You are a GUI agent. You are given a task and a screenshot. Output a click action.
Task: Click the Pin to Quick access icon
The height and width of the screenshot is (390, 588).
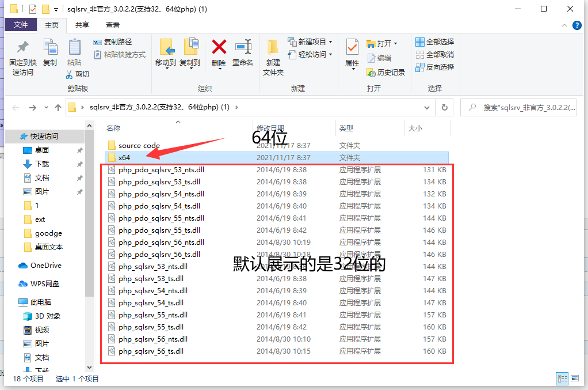pyautogui.click(x=23, y=47)
